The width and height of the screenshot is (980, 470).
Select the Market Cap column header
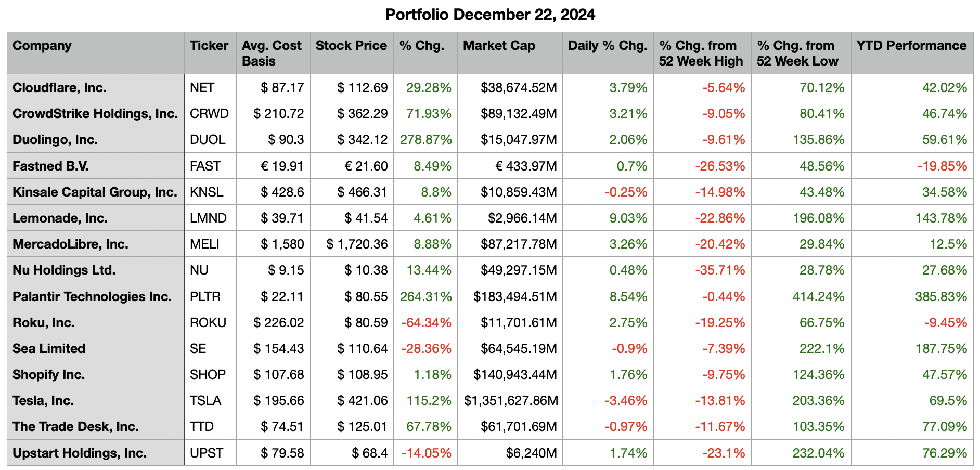(499, 46)
